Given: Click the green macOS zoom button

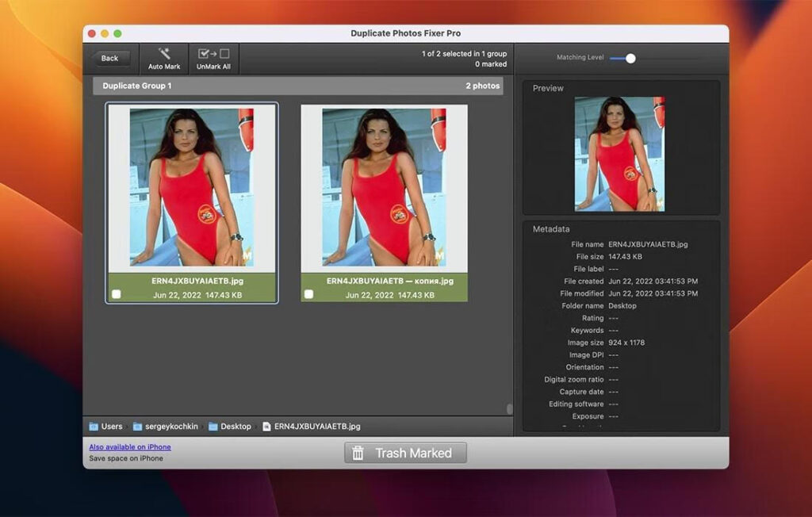Looking at the screenshot, I should click(116, 35).
